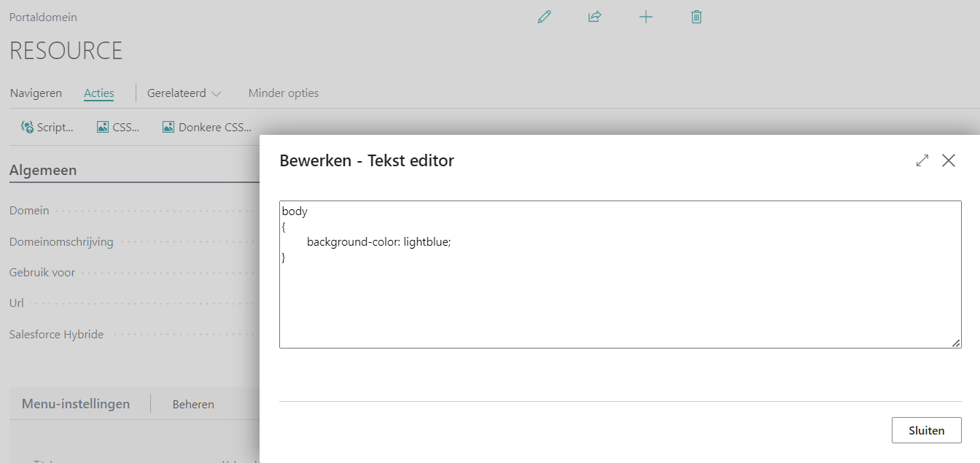Click the share icon in header
Screen dimensions: 980x463
click(x=595, y=17)
